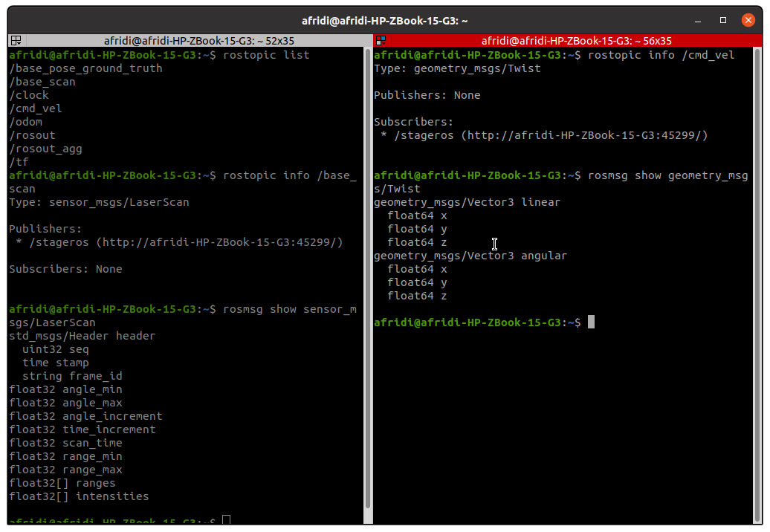
Task: Click 'Type: geometry_msgs/Twist' line
Action: (x=457, y=68)
